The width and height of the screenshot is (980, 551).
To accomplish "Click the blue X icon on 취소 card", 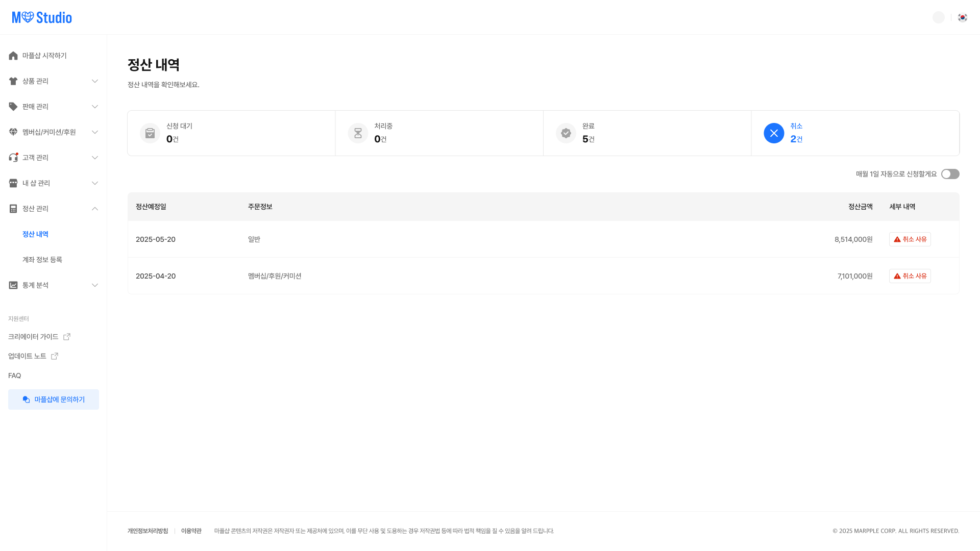I will point(774,133).
